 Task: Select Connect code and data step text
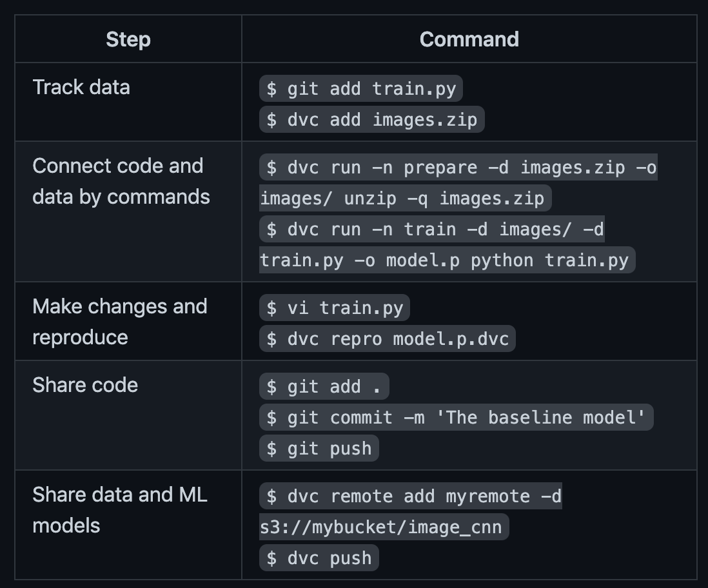121,182
